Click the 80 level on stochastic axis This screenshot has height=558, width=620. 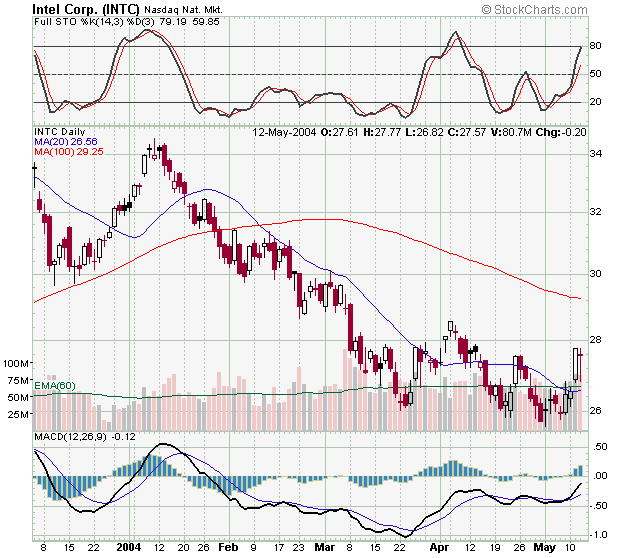tap(595, 45)
